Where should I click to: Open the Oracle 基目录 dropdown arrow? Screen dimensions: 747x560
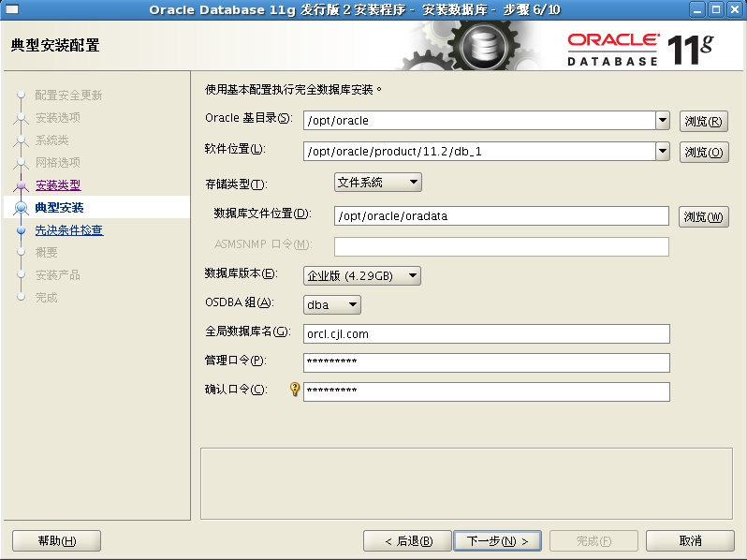tap(663, 121)
